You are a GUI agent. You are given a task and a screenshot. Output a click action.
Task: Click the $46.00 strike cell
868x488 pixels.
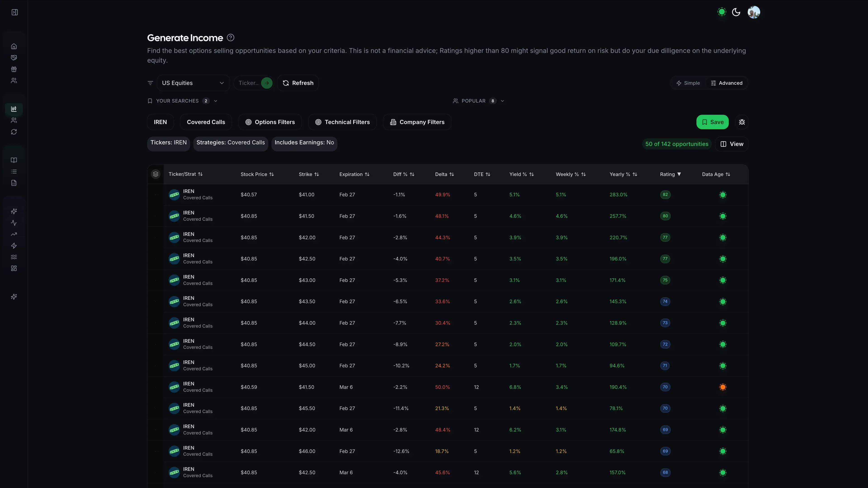pos(307,451)
